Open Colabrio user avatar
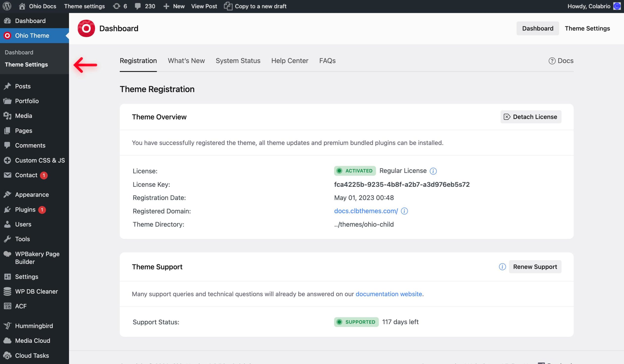The width and height of the screenshot is (624, 364). 617,6
